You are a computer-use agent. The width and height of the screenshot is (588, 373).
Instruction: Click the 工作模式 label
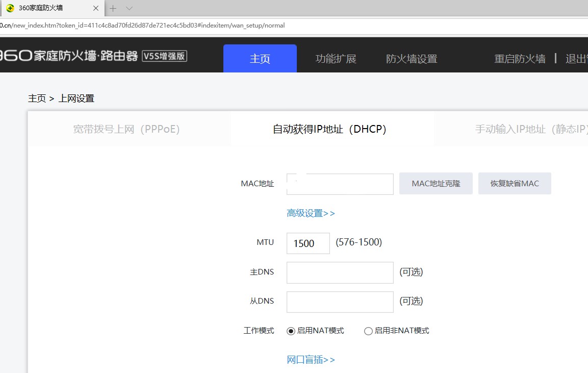tap(259, 331)
